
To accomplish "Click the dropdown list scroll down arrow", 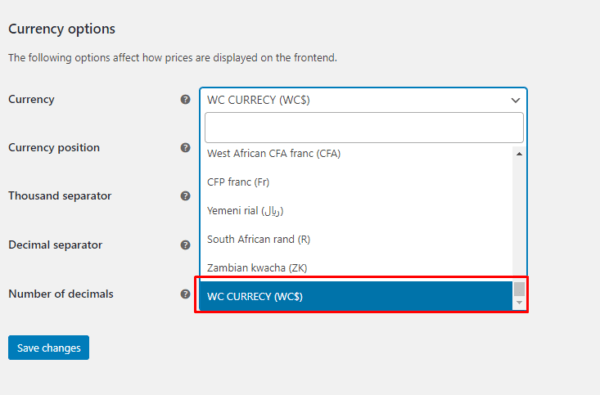I will pyautogui.click(x=519, y=303).
